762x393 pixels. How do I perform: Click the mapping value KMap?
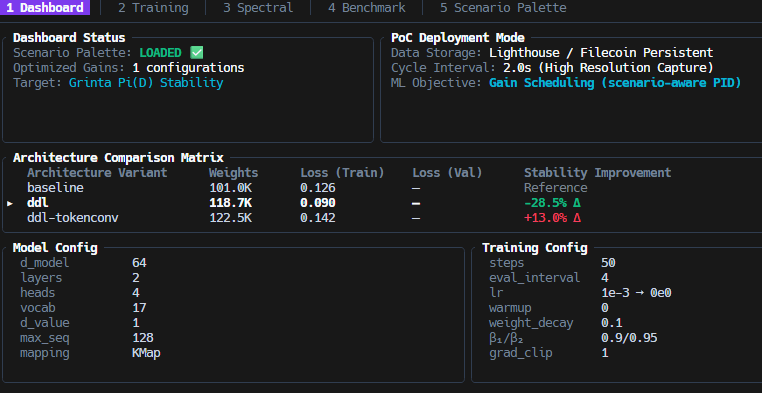(146, 353)
